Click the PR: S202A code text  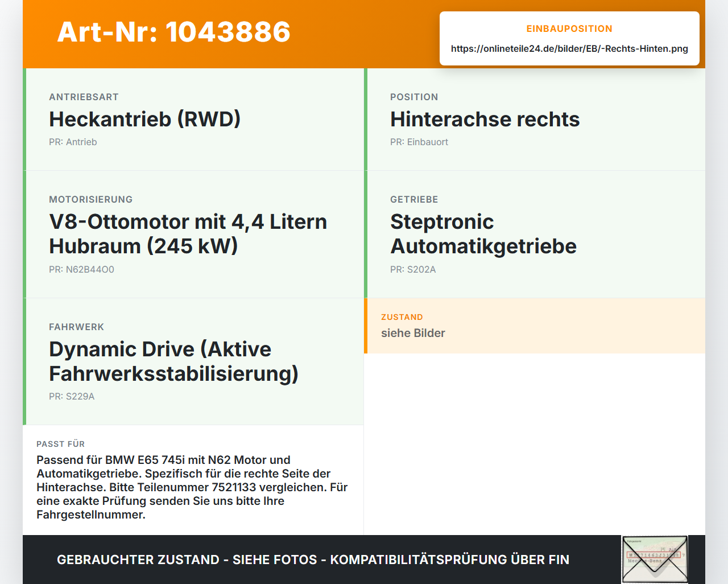tap(413, 269)
